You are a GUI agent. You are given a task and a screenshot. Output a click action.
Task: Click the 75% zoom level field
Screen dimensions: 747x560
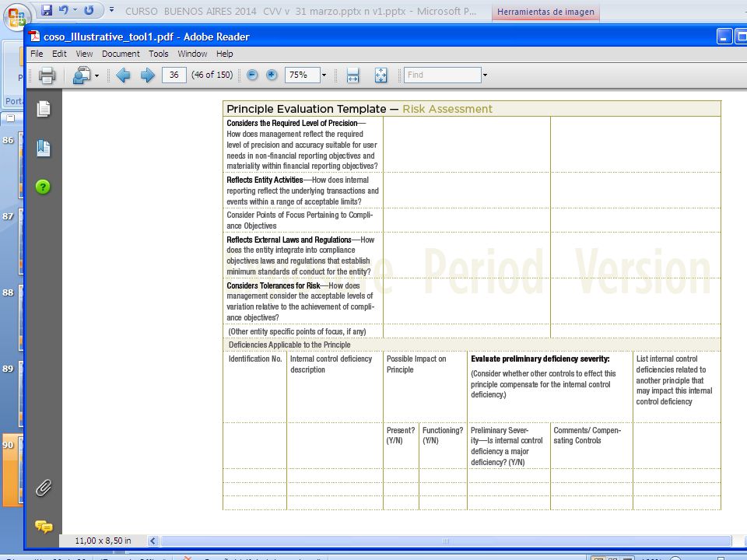[x=302, y=75]
